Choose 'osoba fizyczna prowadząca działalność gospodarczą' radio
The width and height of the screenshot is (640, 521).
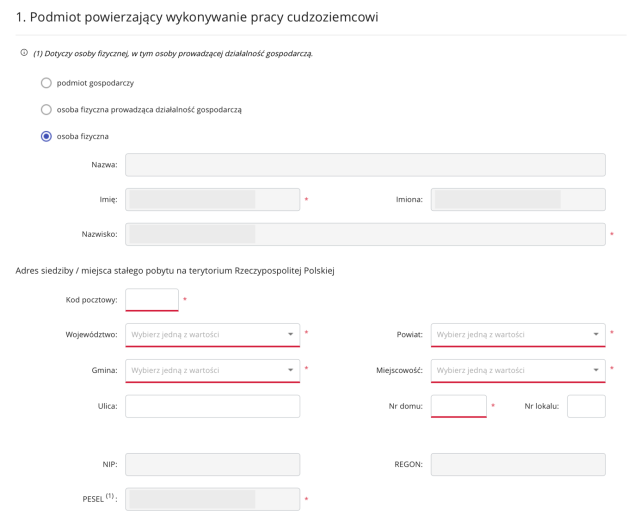pos(46,109)
